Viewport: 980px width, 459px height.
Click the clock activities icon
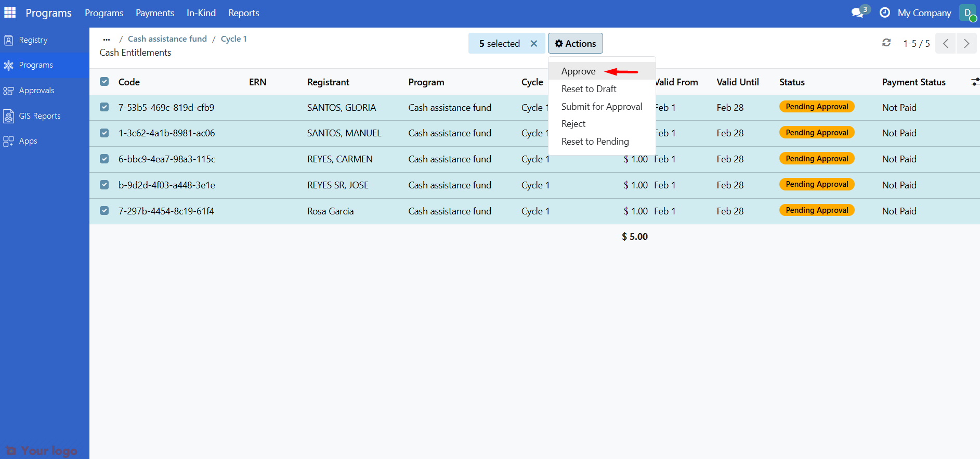point(884,12)
